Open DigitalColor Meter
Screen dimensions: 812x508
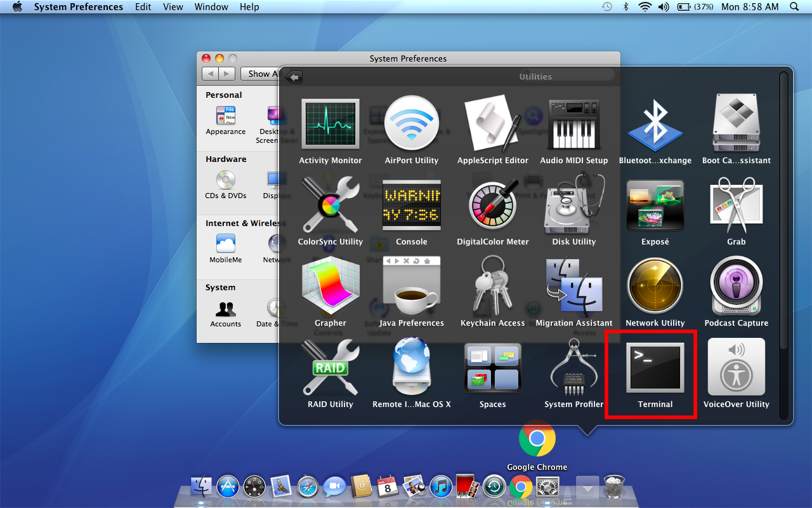pyautogui.click(x=493, y=213)
